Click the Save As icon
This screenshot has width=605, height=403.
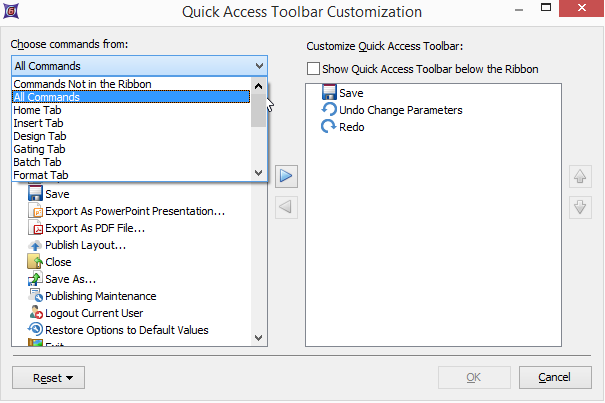pyautogui.click(x=35, y=279)
